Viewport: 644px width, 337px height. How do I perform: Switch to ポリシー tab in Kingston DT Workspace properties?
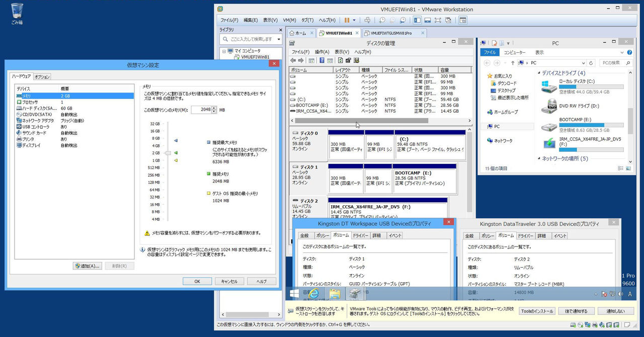point(323,235)
